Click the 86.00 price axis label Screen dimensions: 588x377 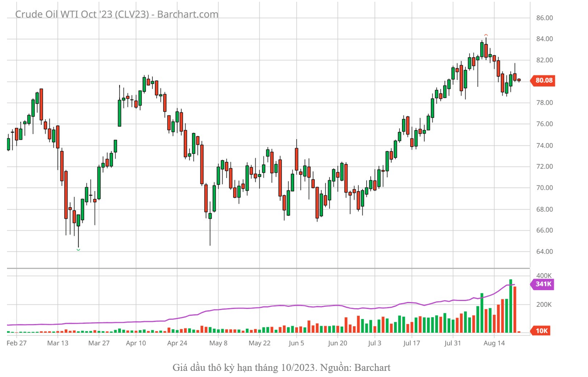544,18
